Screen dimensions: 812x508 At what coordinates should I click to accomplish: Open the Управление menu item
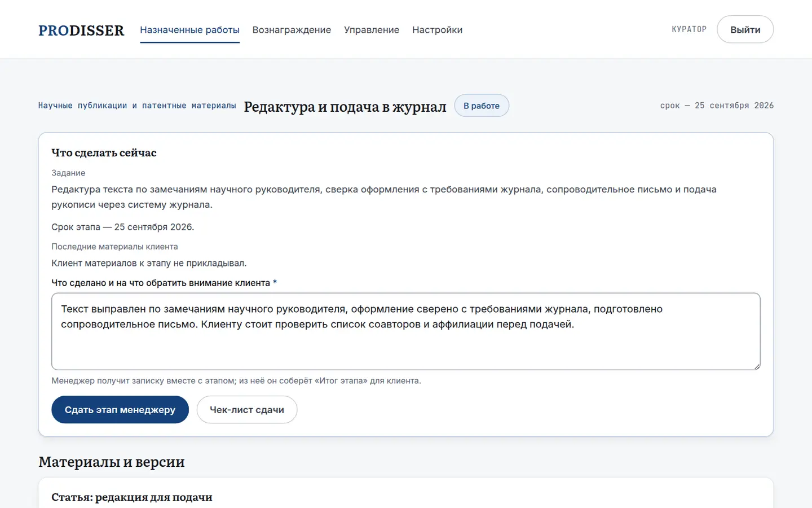pos(372,30)
